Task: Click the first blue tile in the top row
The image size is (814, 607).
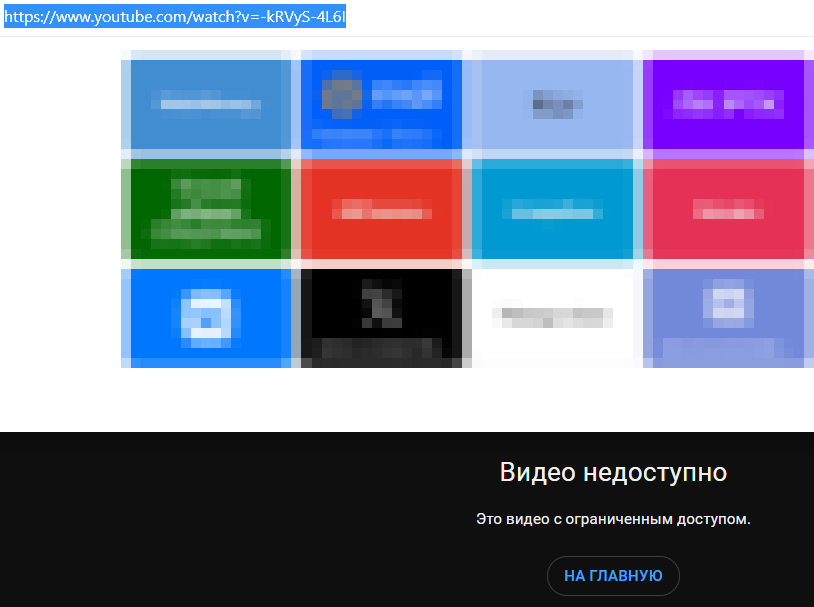Action: [x=206, y=104]
